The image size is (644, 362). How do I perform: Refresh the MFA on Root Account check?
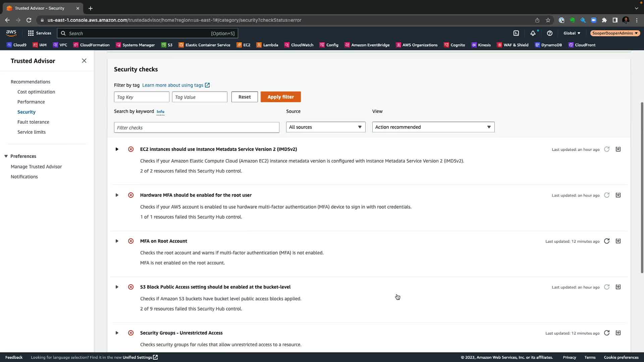click(x=607, y=241)
